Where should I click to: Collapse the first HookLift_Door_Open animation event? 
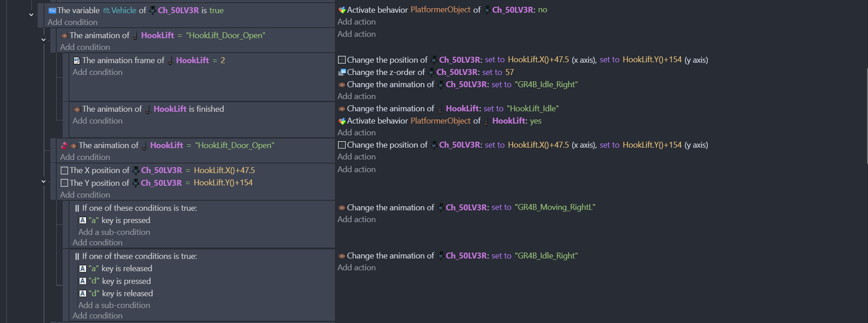(44, 40)
